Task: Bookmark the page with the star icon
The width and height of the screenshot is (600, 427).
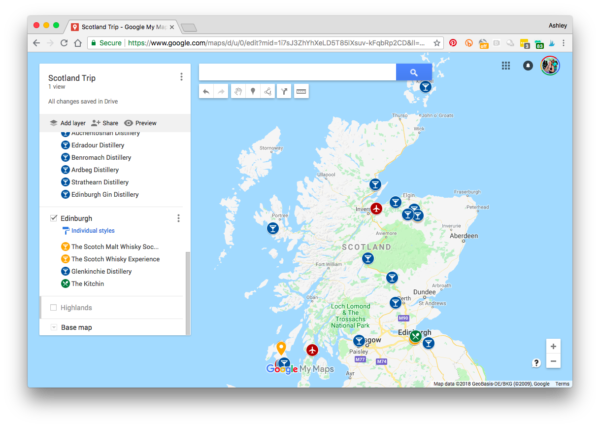Action: point(437,43)
